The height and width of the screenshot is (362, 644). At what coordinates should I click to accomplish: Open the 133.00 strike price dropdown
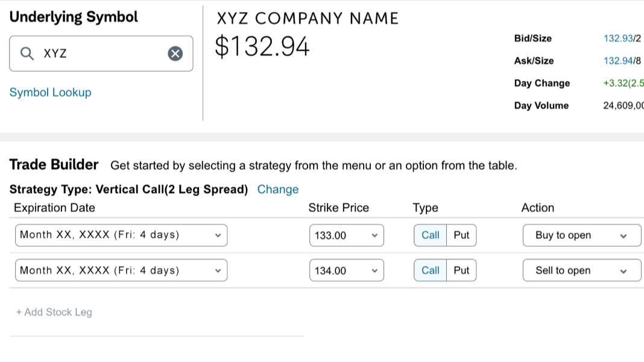pos(347,235)
